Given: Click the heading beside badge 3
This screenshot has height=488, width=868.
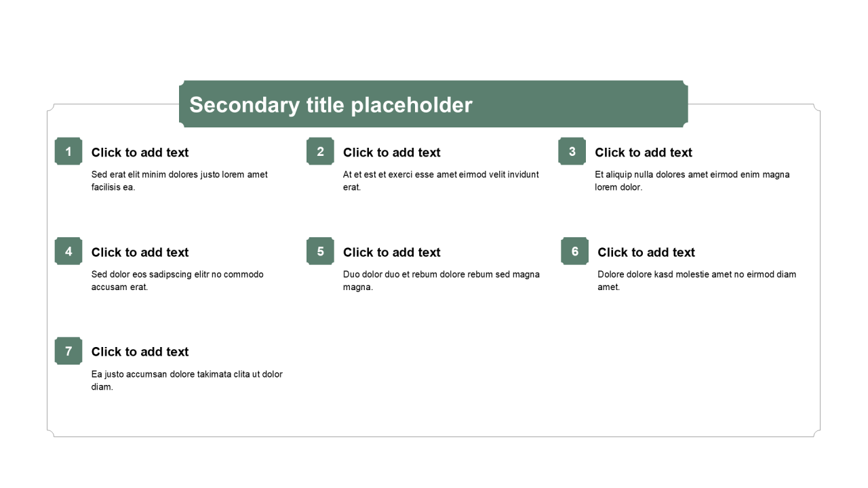Looking at the screenshot, I should [644, 152].
